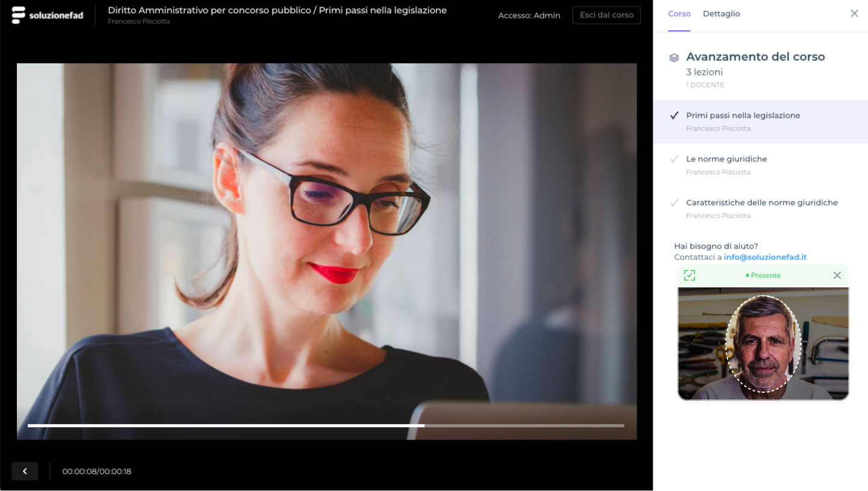Click checkmark beside Caratteristiche delle norme giuridiche
This screenshot has width=868, height=491.
[x=675, y=202]
